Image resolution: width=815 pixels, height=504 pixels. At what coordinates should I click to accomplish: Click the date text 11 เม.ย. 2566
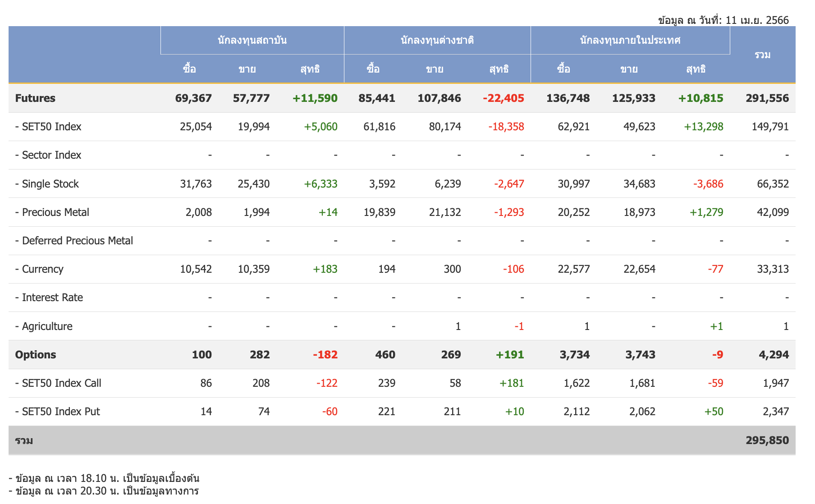click(x=757, y=20)
